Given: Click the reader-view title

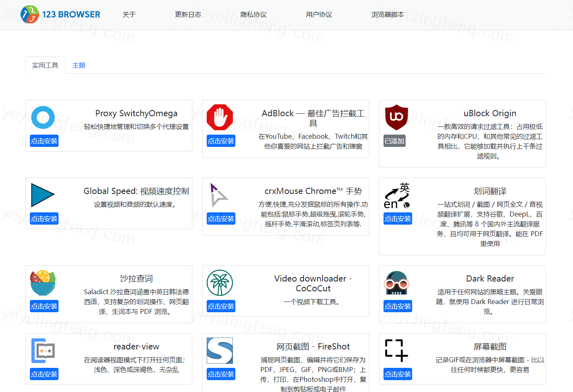Looking at the screenshot, I should point(136,347).
